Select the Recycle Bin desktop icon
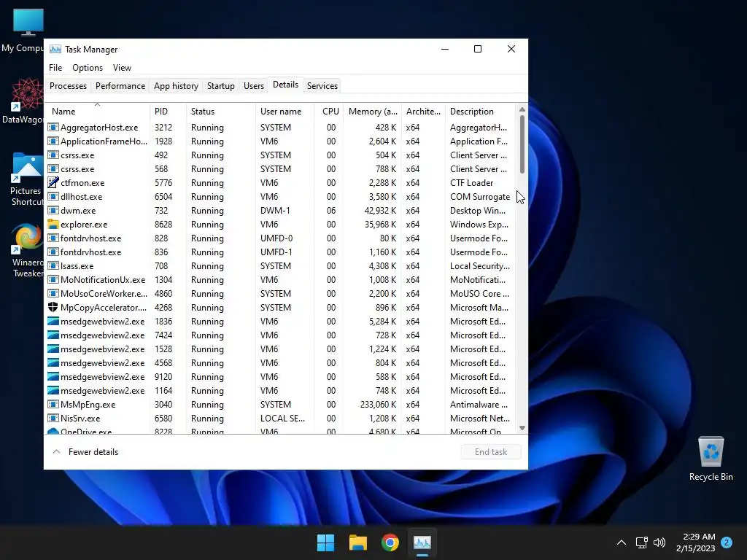The width and height of the screenshot is (747, 560). pyautogui.click(x=711, y=459)
